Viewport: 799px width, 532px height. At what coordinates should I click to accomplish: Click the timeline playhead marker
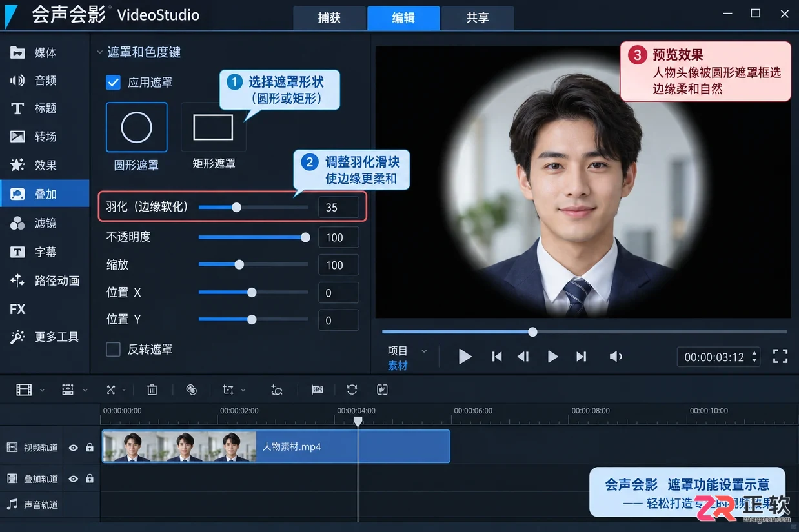[358, 420]
